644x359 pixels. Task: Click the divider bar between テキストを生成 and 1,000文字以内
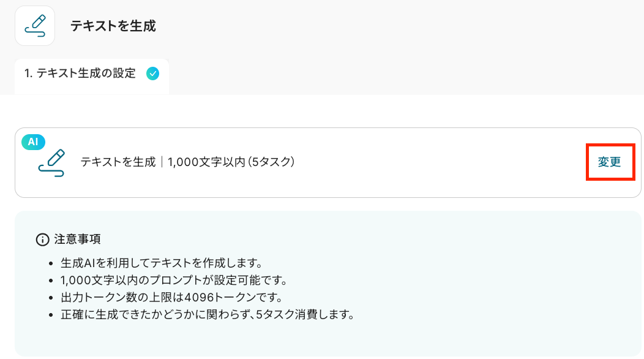click(x=162, y=163)
